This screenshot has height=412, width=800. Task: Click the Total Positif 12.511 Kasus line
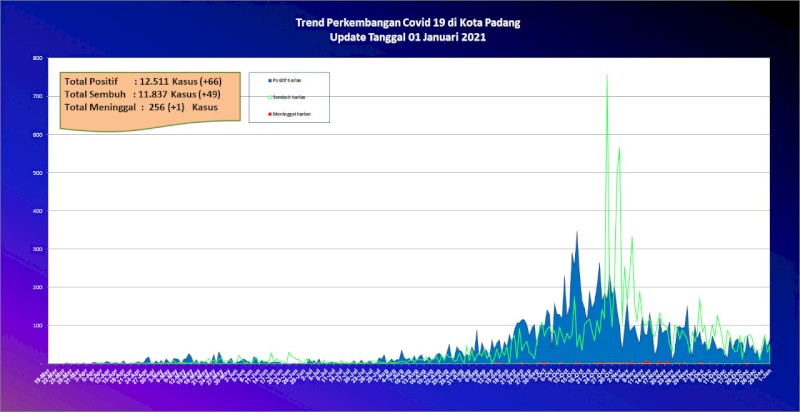(x=143, y=81)
